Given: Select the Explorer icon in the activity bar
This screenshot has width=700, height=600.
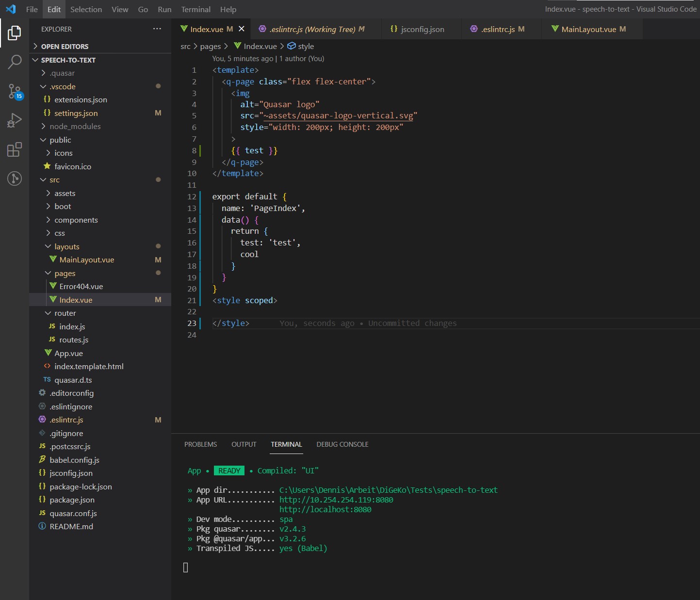Looking at the screenshot, I should 15,33.
